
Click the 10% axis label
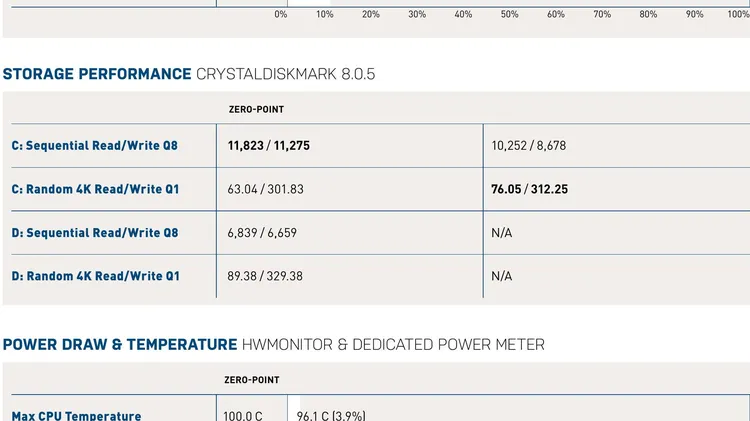coord(325,14)
